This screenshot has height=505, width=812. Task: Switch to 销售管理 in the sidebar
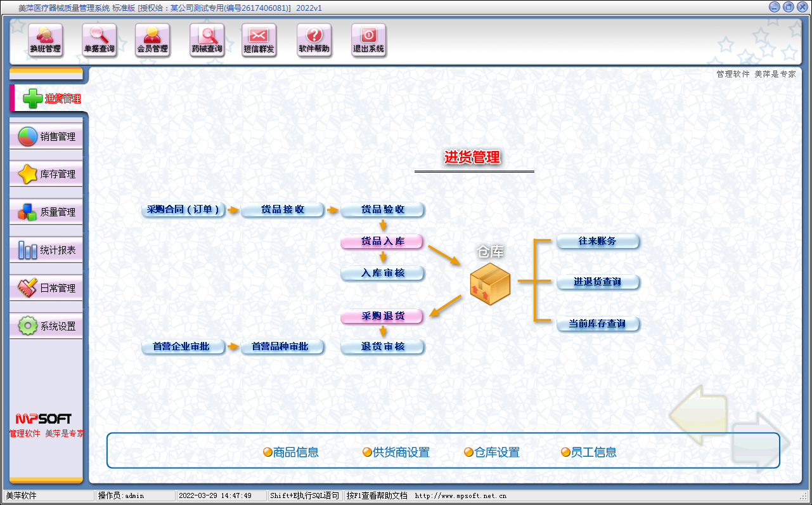(x=46, y=136)
